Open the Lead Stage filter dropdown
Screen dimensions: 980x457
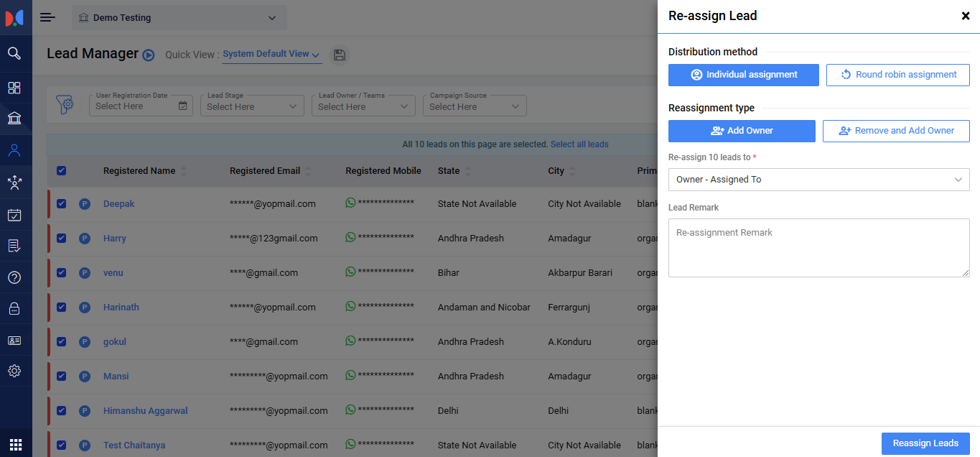(x=251, y=106)
